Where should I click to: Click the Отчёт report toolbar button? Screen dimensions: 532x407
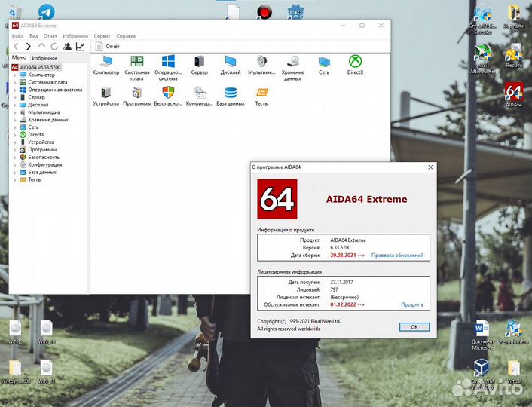pos(108,47)
